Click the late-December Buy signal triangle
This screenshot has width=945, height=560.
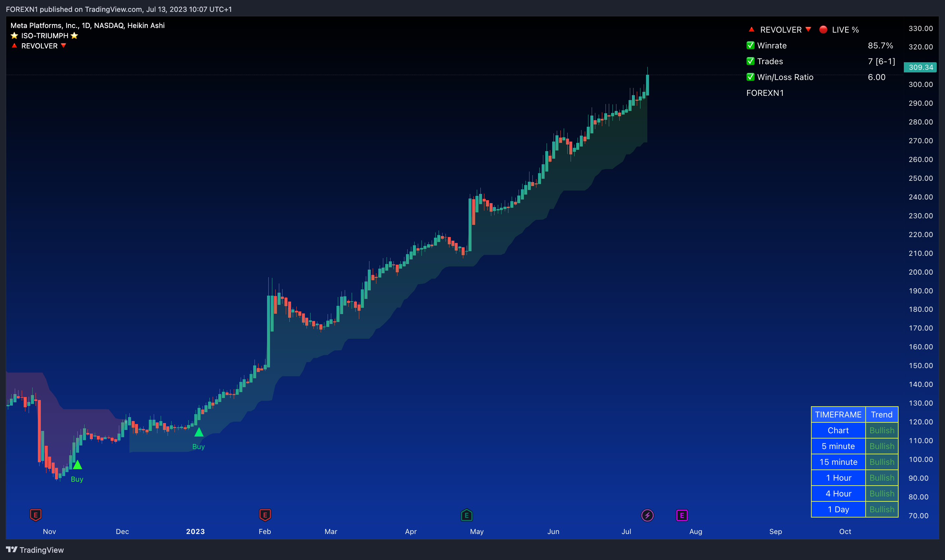coord(199,432)
